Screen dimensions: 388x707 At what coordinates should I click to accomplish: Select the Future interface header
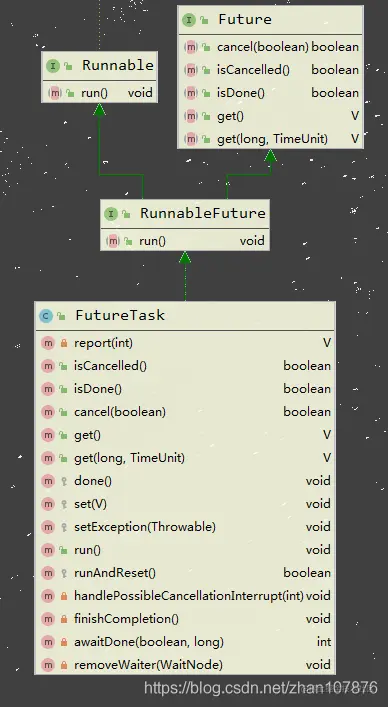pos(270,20)
